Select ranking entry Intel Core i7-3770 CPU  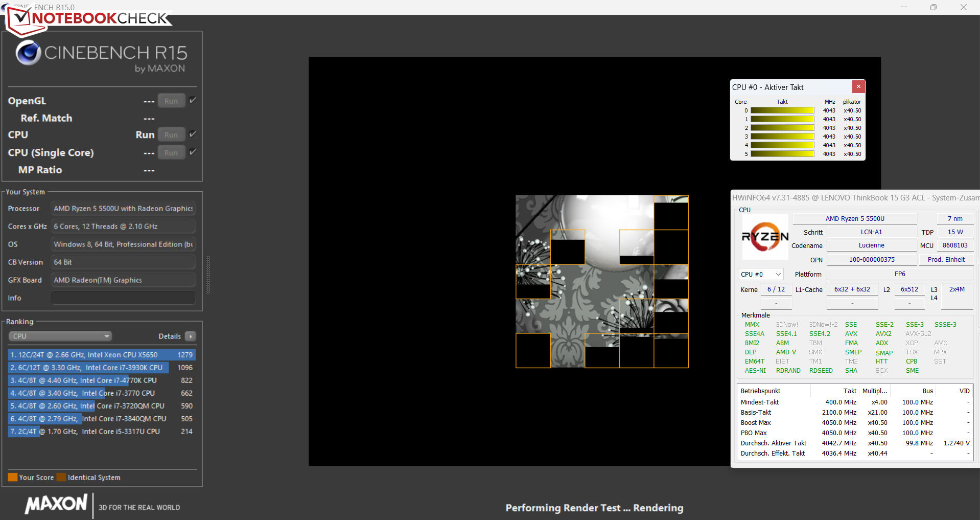102,393
